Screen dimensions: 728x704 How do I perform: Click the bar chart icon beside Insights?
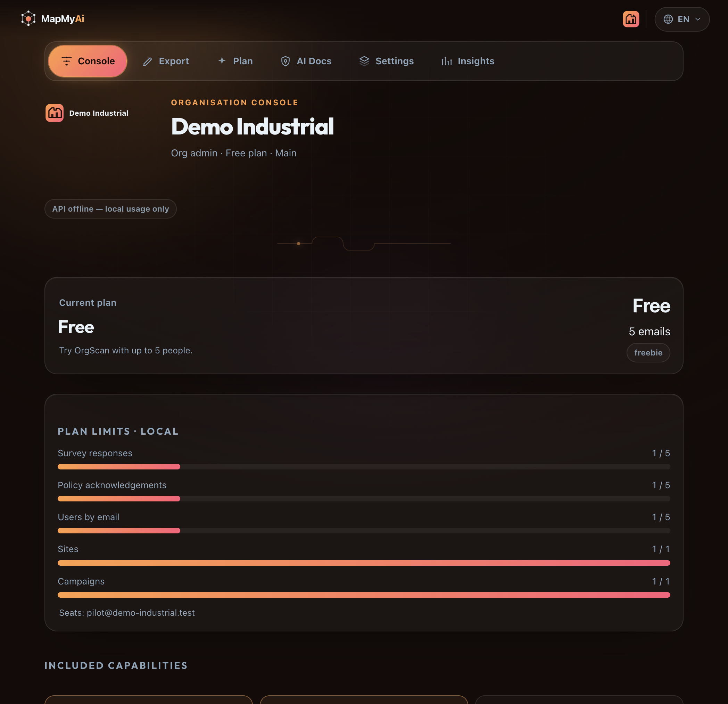click(x=446, y=61)
